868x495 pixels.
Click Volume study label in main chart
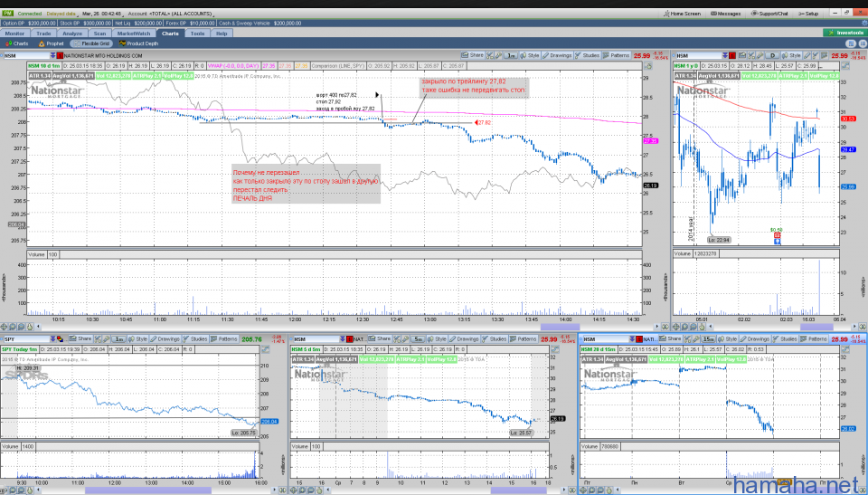pyautogui.click(x=36, y=254)
